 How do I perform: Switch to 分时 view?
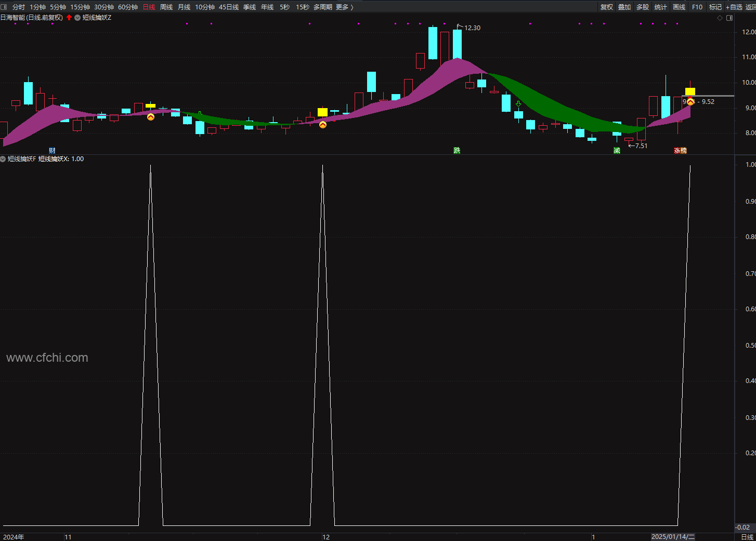coord(19,7)
